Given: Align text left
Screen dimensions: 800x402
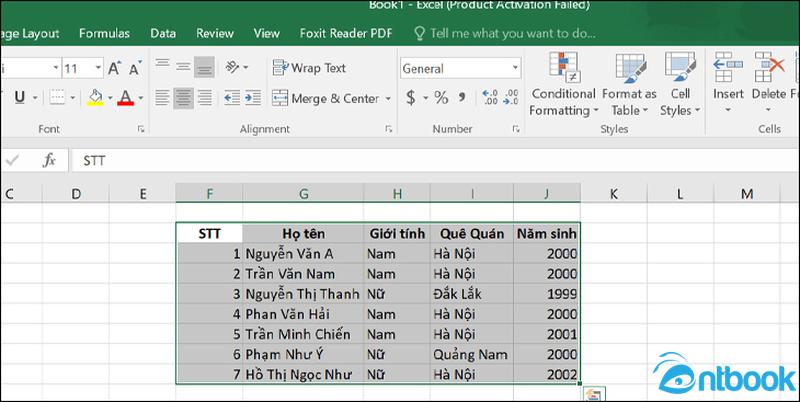Looking at the screenshot, I should click(162, 98).
